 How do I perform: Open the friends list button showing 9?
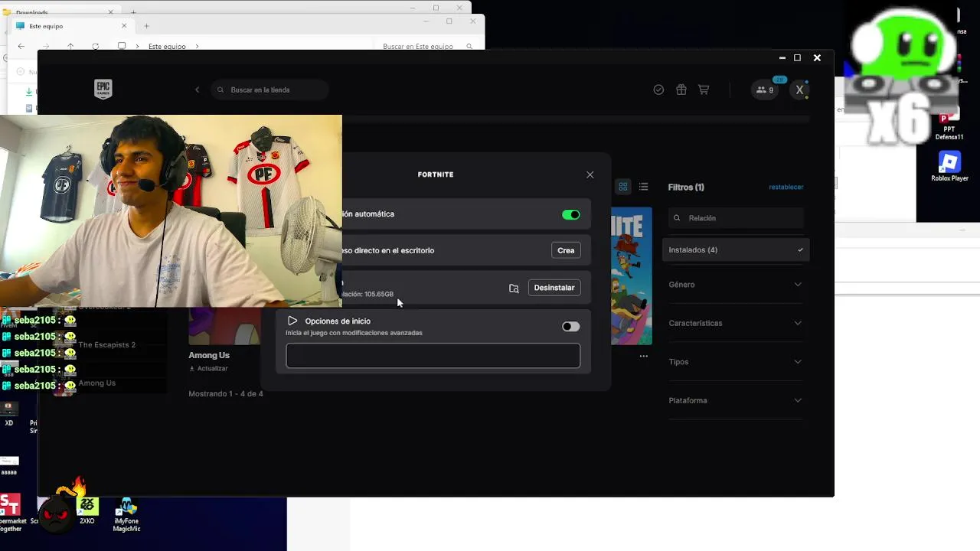[x=765, y=90]
